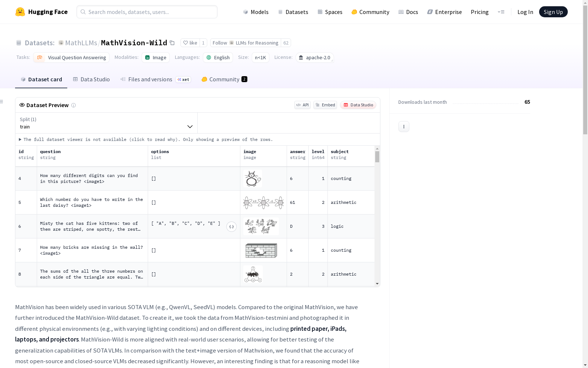Copy the dataset name with the copy icon
The width and height of the screenshot is (588, 368).
click(x=172, y=43)
